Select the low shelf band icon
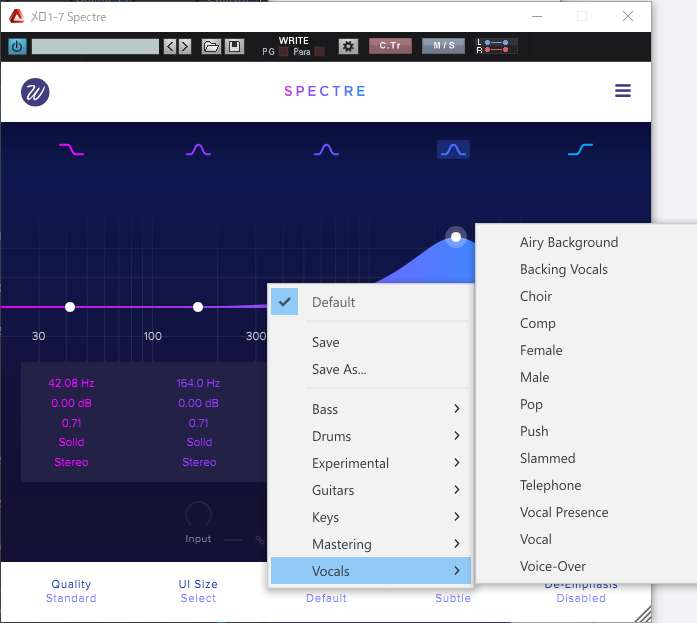The height and width of the screenshot is (623, 697). click(x=71, y=149)
